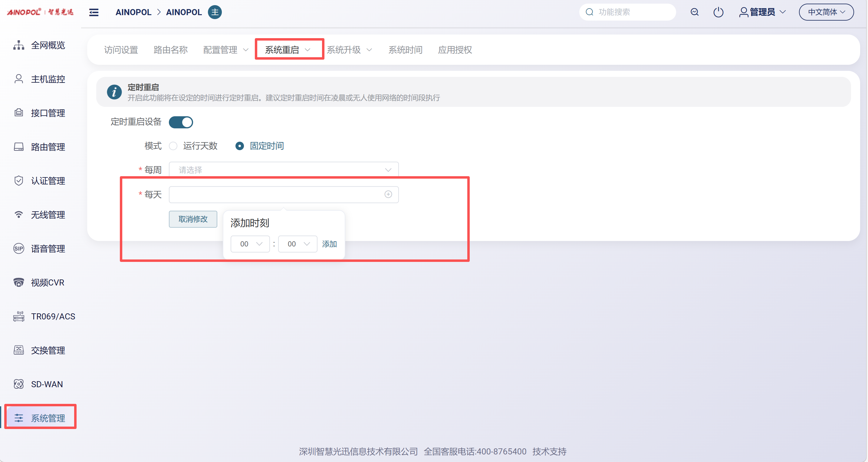The height and width of the screenshot is (462, 868).
Task: Select the 运行天数 radio option
Action: click(x=173, y=146)
